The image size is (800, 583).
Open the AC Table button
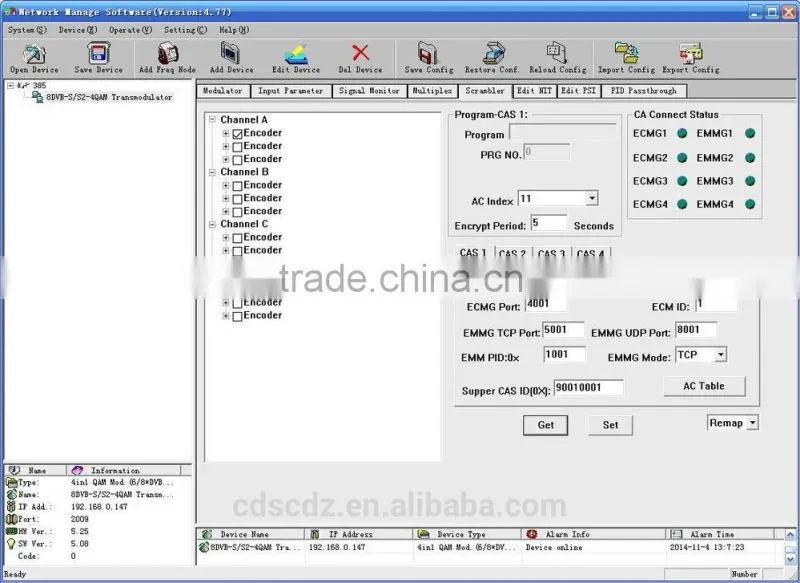(704, 386)
